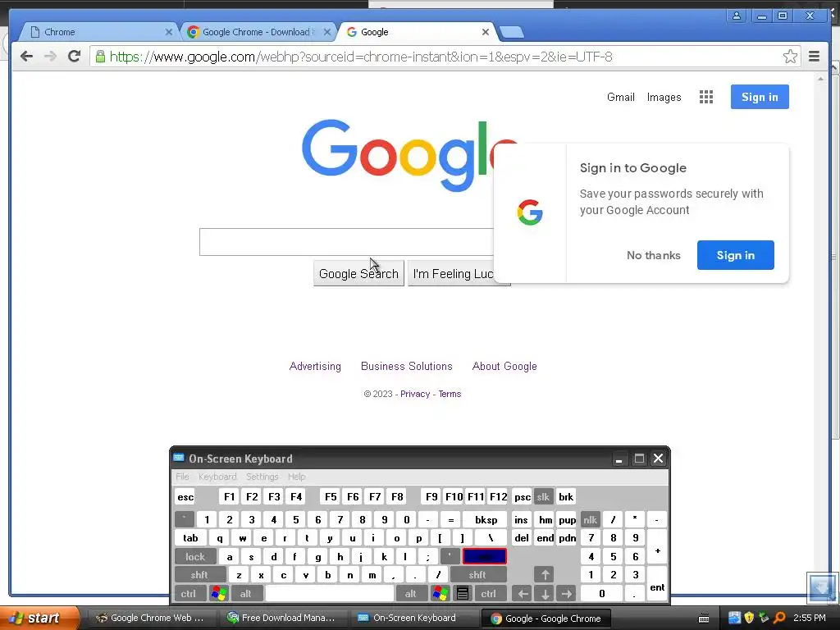840x630 pixels.
Task: Open the About Google link
Action: (504, 367)
